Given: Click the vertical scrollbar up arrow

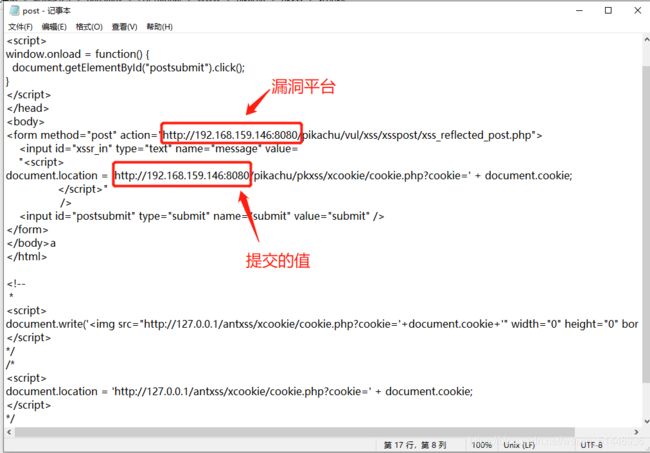Looking at the screenshot, I should (x=646, y=40).
